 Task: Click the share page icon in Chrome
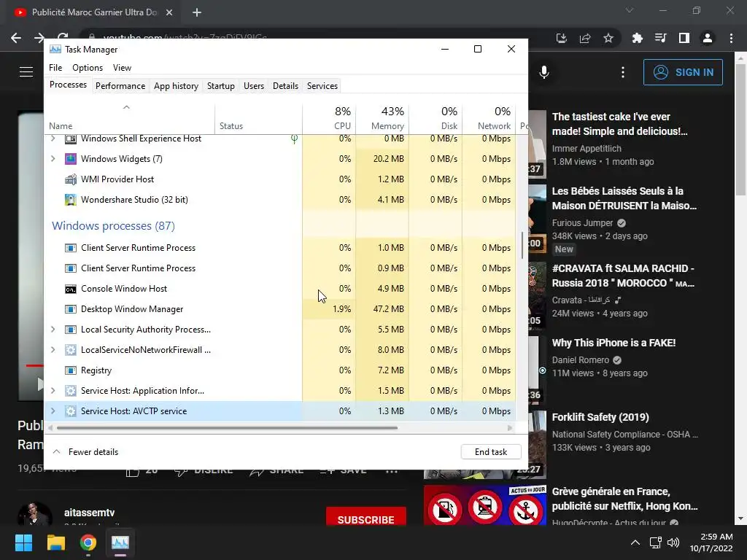coord(585,38)
